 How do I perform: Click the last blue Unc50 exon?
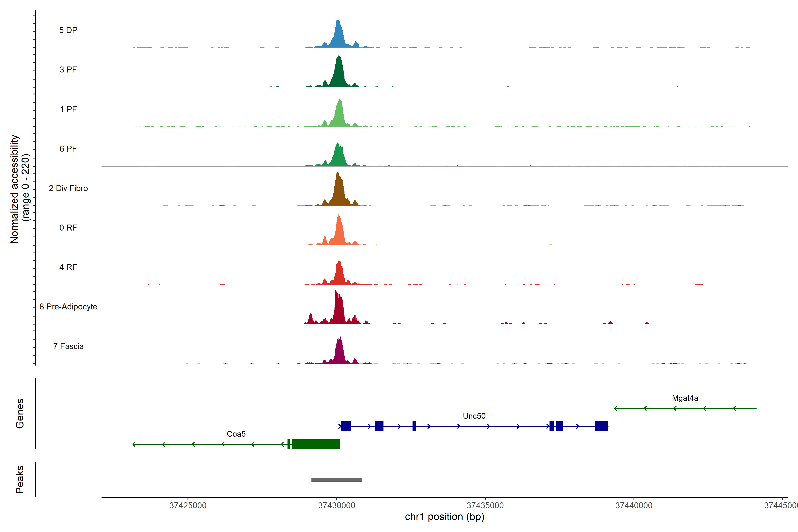(x=601, y=426)
